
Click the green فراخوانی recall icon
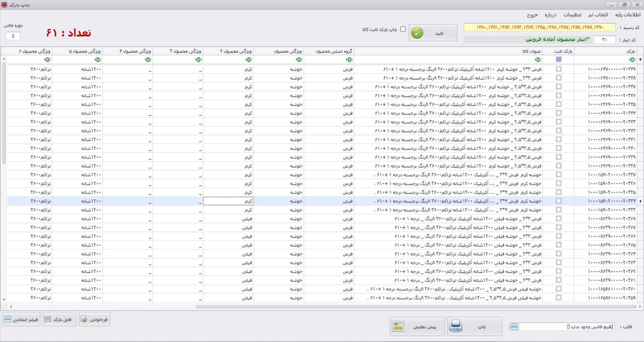[85, 320]
